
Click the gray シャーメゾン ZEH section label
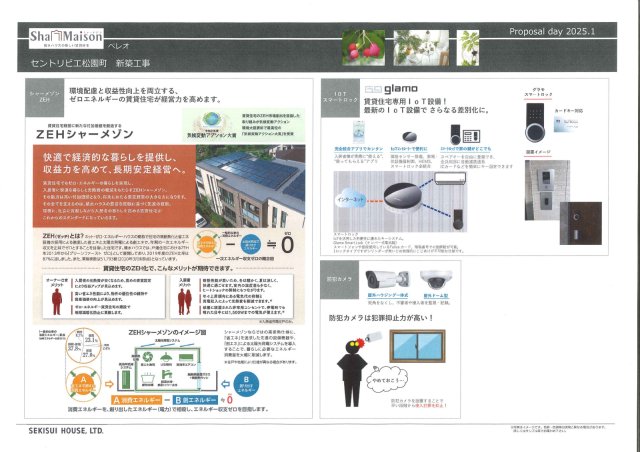[44, 97]
